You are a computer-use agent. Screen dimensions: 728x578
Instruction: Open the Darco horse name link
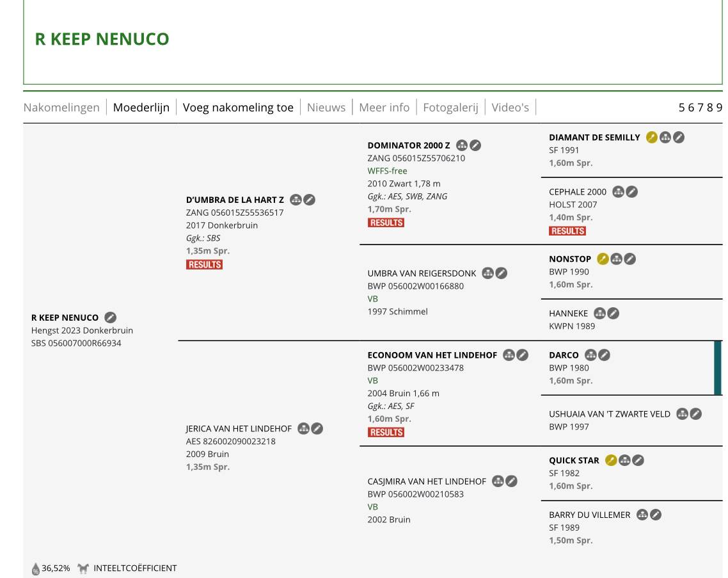(564, 355)
